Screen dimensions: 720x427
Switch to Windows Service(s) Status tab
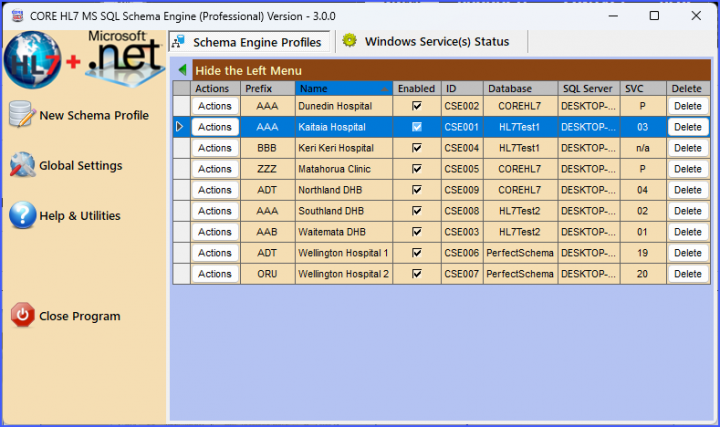pyautogui.click(x=436, y=42)
